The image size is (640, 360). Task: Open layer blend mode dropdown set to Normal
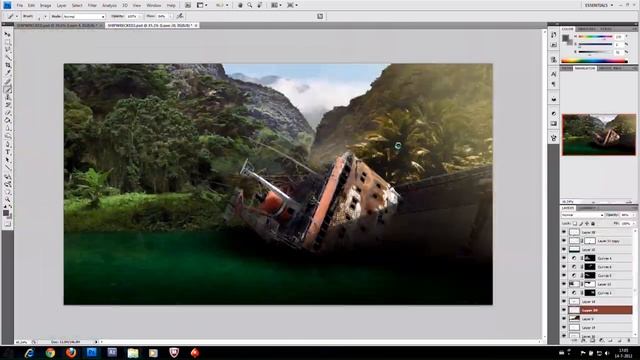point(582,215)
